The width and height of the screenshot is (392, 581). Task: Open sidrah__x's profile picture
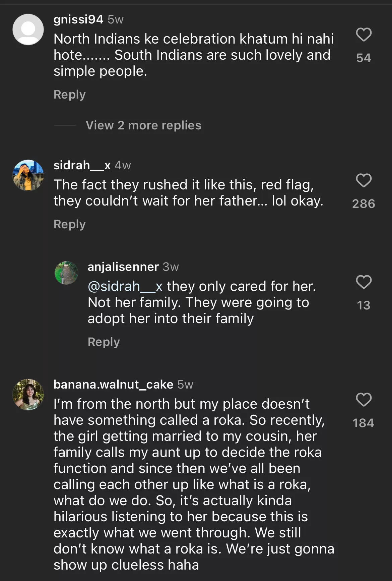click(x=28, y=175)
